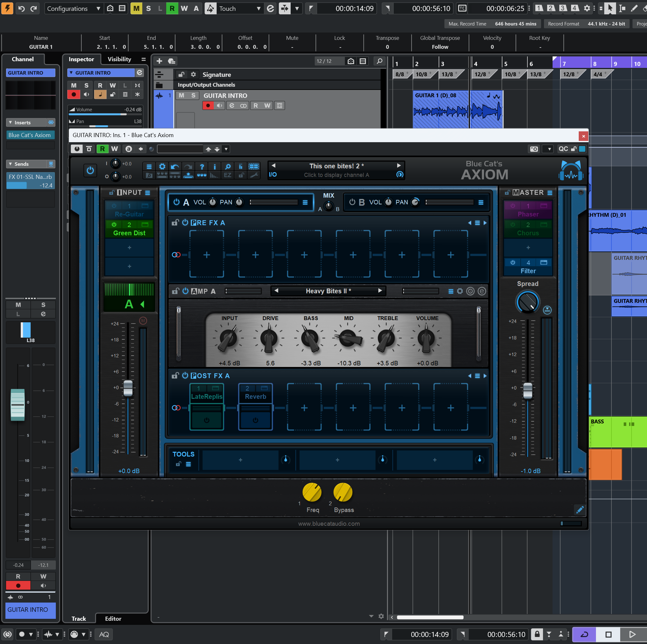The height and width of the screenshot is (644, 647).
Task: Toggle Read automation 'R' in plugin header
Action: coord(102,149)
